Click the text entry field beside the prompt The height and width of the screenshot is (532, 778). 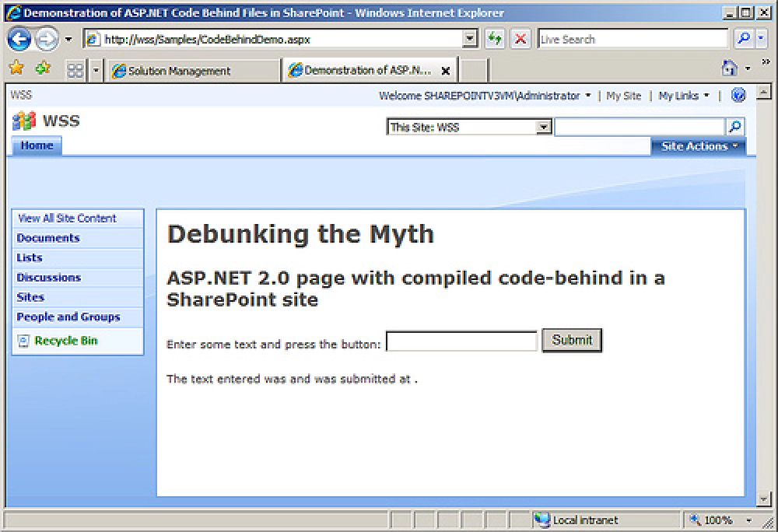coord(461,340)
